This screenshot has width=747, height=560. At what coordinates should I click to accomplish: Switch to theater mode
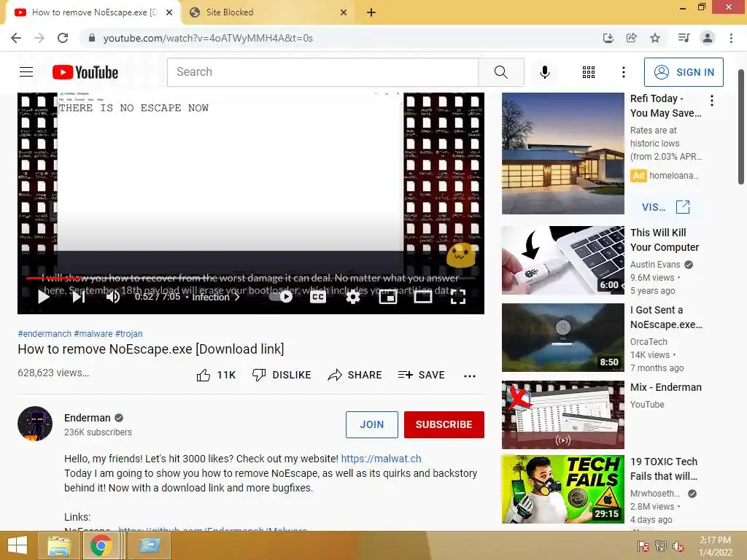422,297
